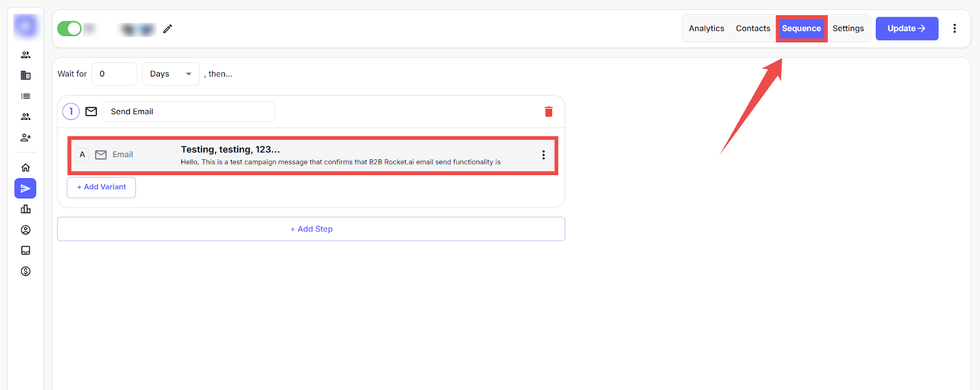Open the dollar billing icon in sidebar
Image resolution: width=980 pixels, height=390 pixels.
tap(26, 271)
